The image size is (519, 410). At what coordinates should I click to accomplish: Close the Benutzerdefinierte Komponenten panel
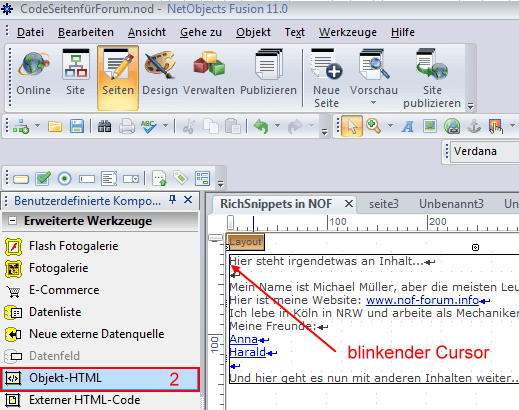(x=188, y=200)
